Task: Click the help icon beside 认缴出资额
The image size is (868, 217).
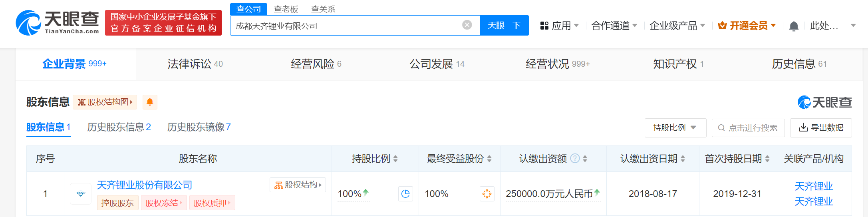Action: point(575,159)
